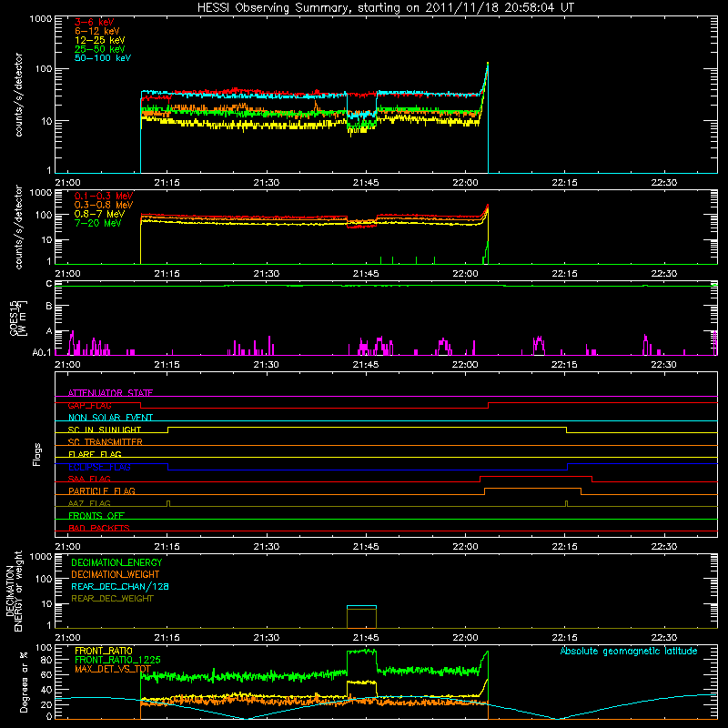
Task: Select the 6-12 keV legend label
Action: (x=97, y=31)
